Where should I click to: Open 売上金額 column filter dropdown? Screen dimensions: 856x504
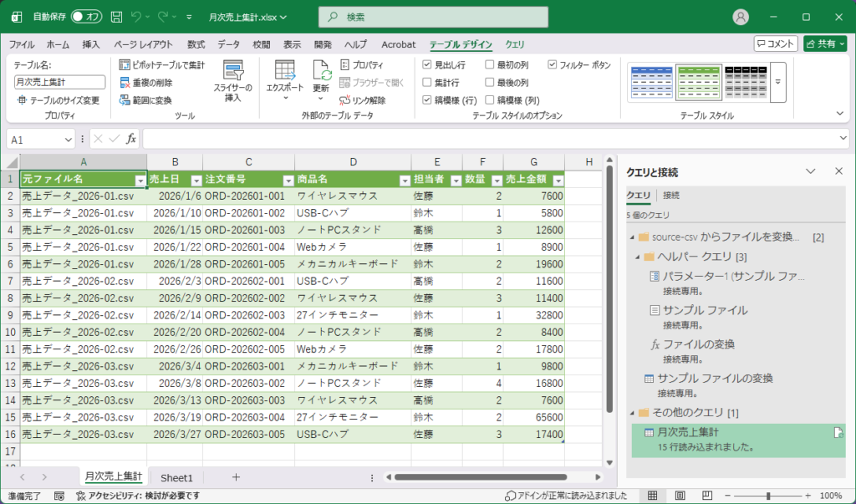pos(558,181)
